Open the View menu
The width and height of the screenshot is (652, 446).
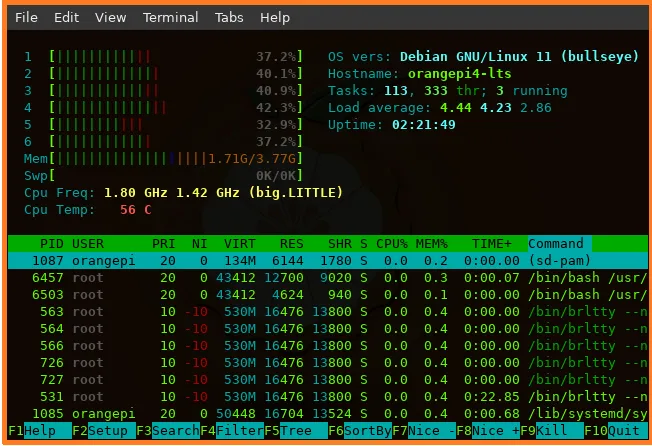pyautogui.click(x=110, y=18)
